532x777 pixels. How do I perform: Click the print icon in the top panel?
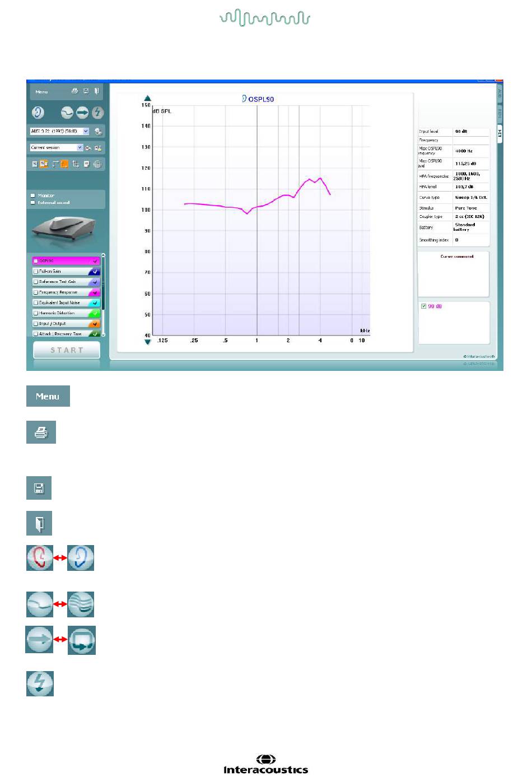point(74,91)
